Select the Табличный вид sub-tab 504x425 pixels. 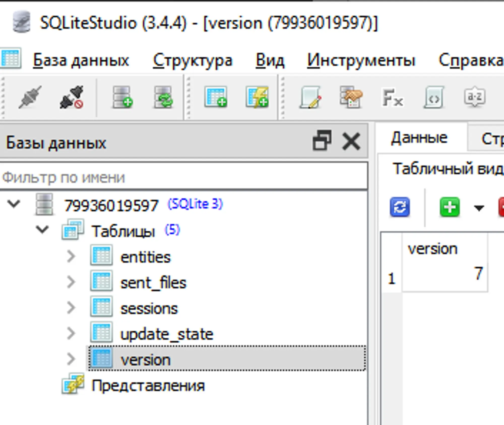(x=448, y=169)
